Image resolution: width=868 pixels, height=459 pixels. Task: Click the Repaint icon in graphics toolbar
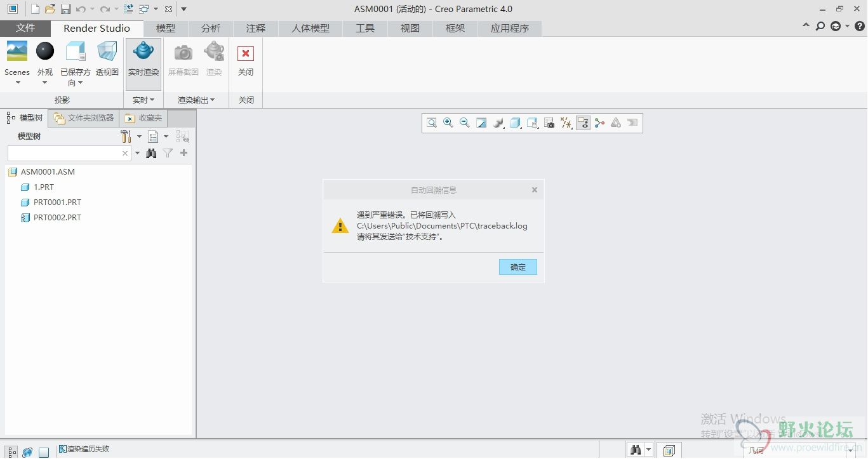click(481, 123)
